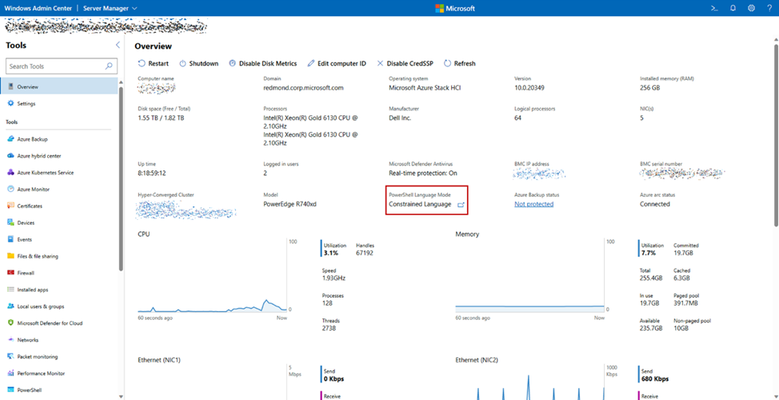Click the Packet monitoring icon

[x=10, y=356]
